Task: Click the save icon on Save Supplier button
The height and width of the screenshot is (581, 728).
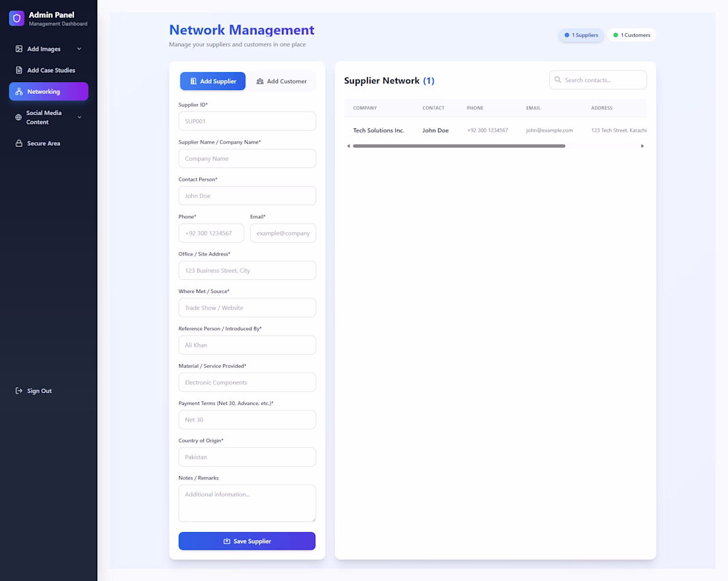Action: point(227,541)
